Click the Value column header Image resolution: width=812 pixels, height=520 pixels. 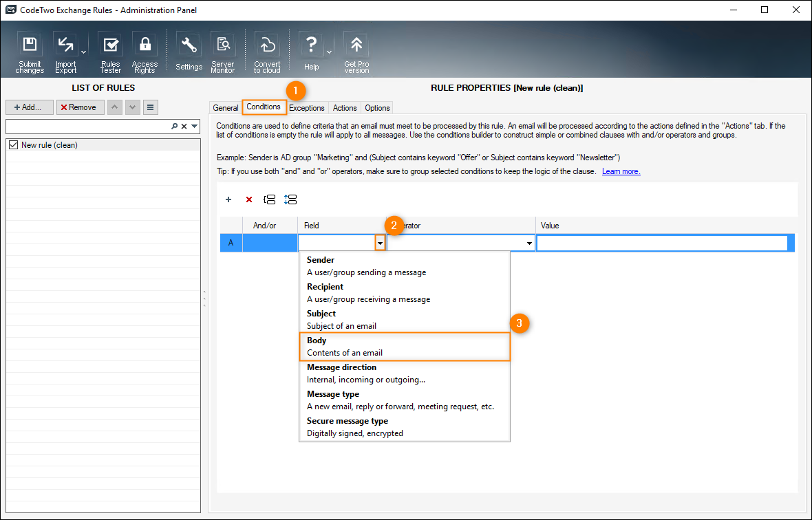click(665, 226)
